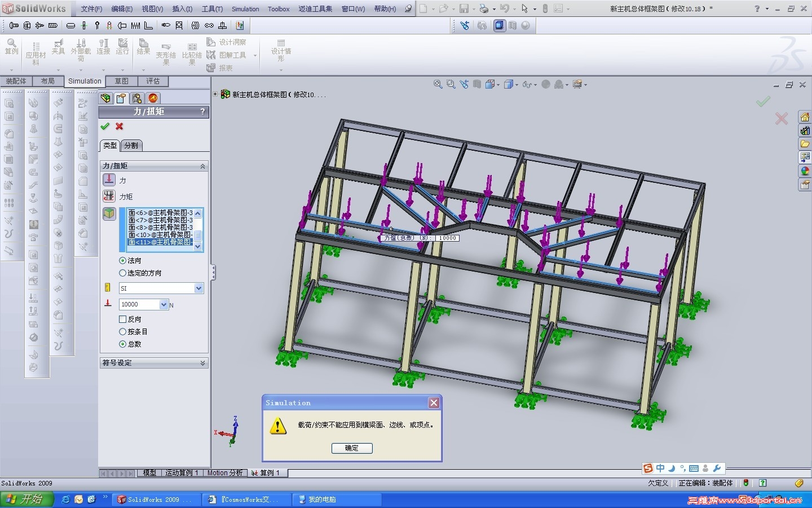Screen dimensions: 812x508
Task: Open the 编辑(E) menu
Action: pos(122,9)
